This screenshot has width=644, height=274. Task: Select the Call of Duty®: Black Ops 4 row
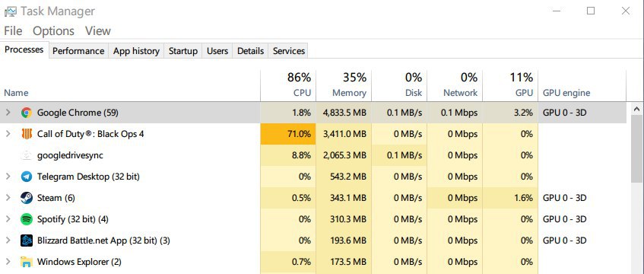tap(313, 134)
